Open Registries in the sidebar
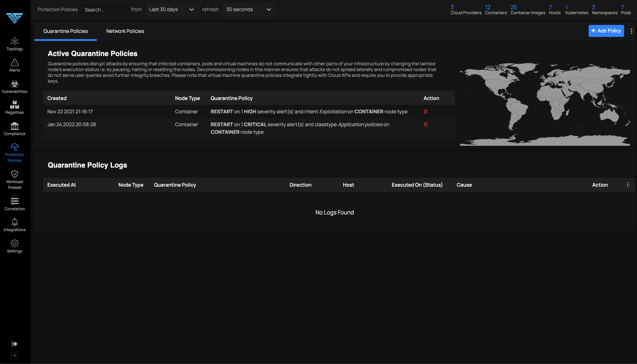This screenshot has width=637, height=364. [14, 108]
